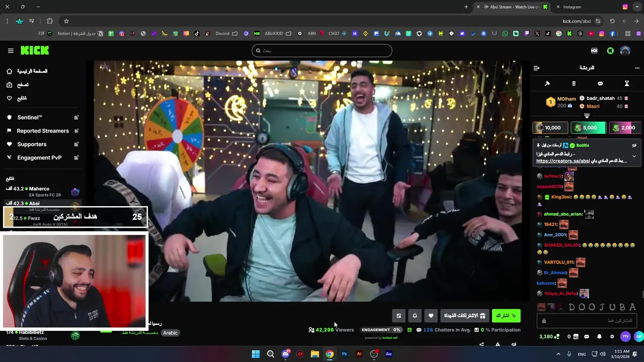Image resolution: width=644 pixels, height=362 pixels.
Task: Open Windows Start menu
Action: (x=256, y=354)
